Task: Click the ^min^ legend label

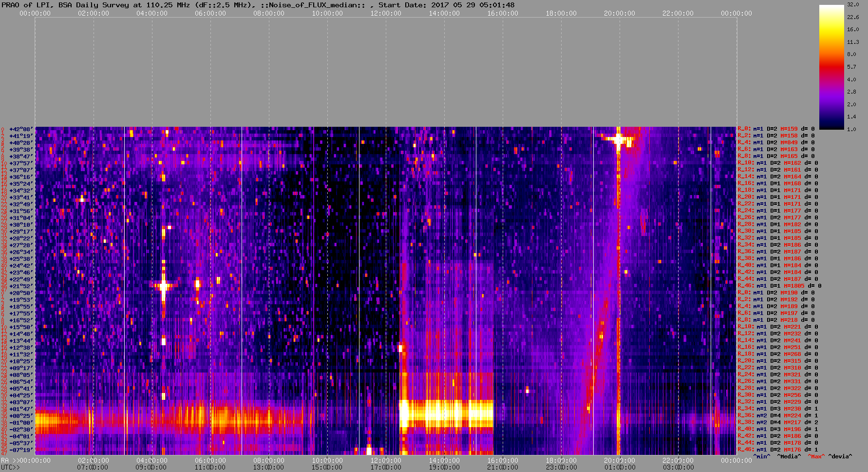Action: pyautogui.click(x=762, y=457)
